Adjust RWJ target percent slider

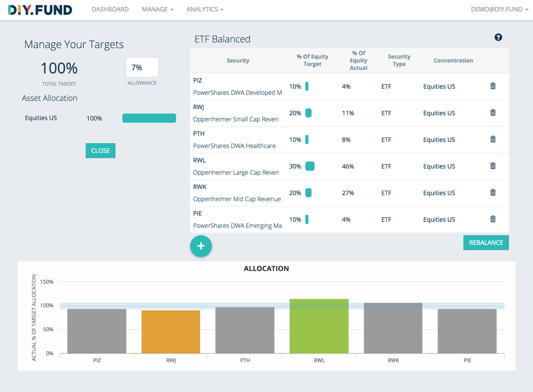pos(308,113)
